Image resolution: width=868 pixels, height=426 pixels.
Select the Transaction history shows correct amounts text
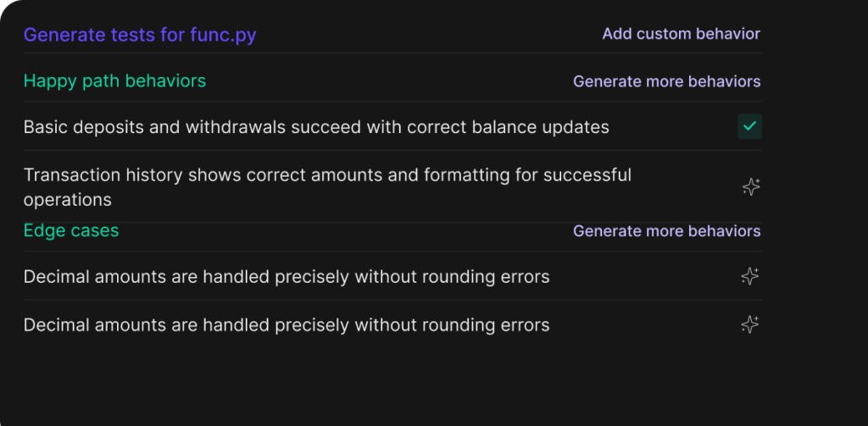327,187
